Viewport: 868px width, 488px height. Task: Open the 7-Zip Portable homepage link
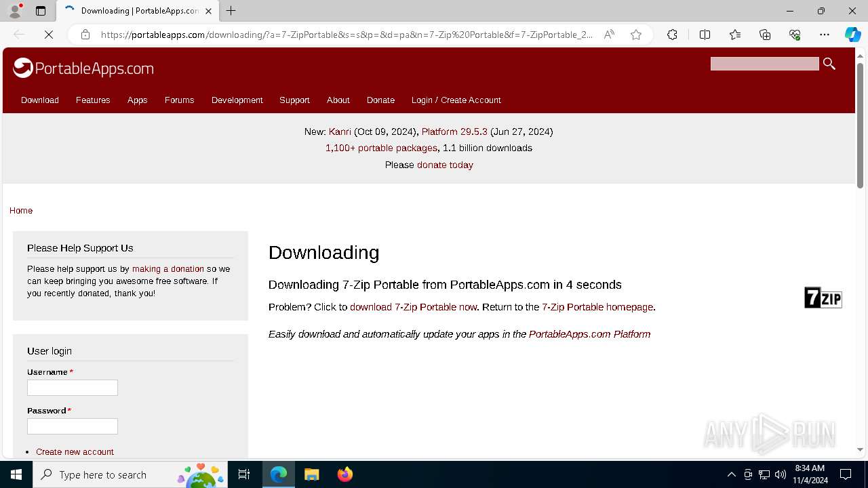coord(597,307)
